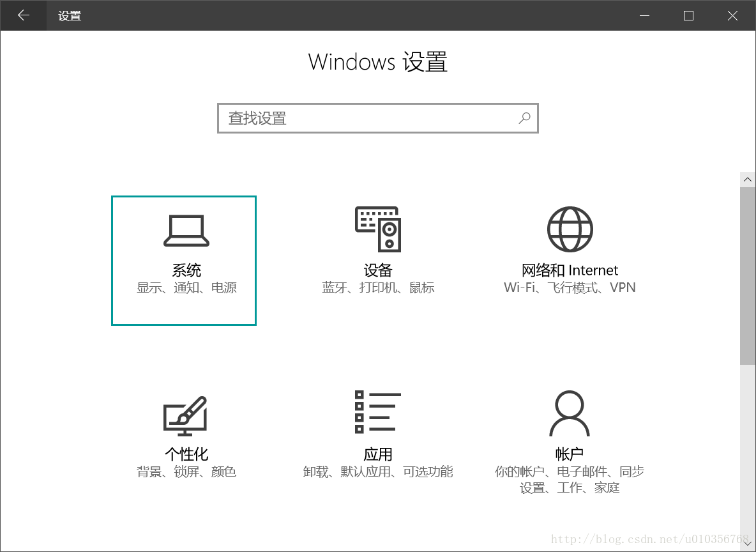756x552 pixels.
Task: Click the 卸载、默认应用、可选功能 description
Action: 378,471
